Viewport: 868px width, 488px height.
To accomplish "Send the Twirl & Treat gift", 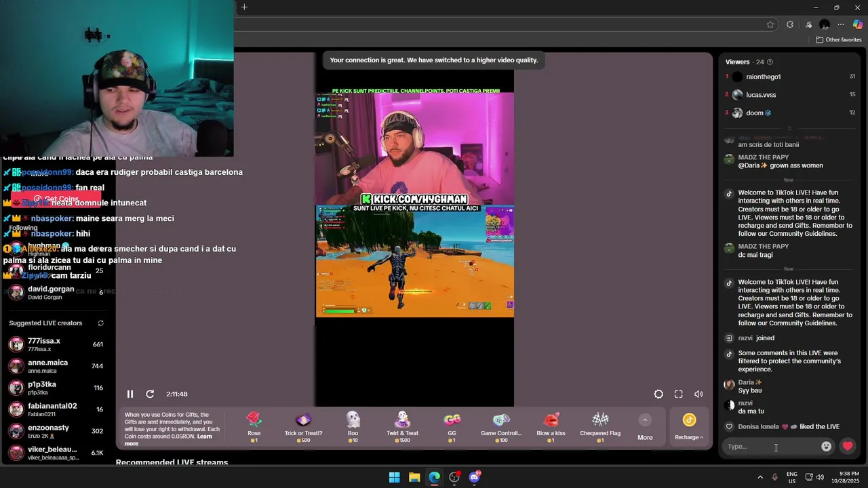I will coord(402,427).
